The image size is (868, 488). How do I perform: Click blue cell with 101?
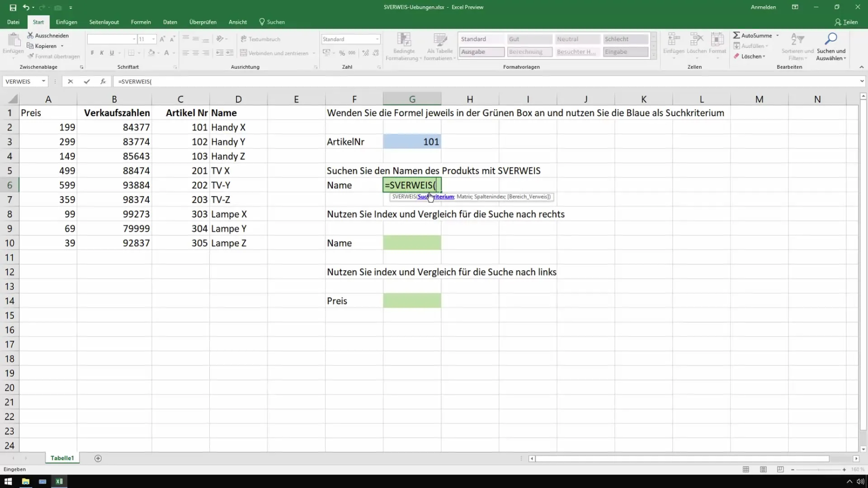(412, 141)
